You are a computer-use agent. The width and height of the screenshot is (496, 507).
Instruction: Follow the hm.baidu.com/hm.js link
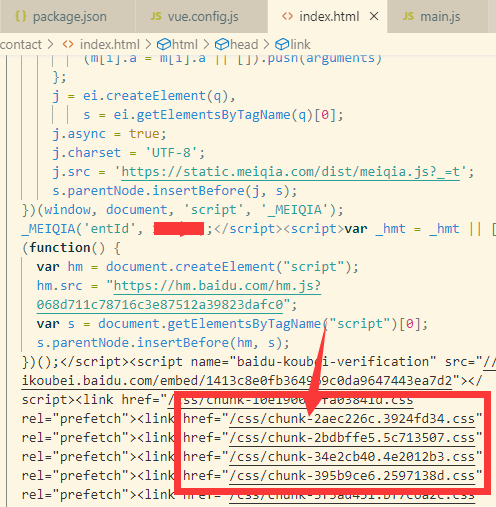pyautogui.click(x=217, y=286)
